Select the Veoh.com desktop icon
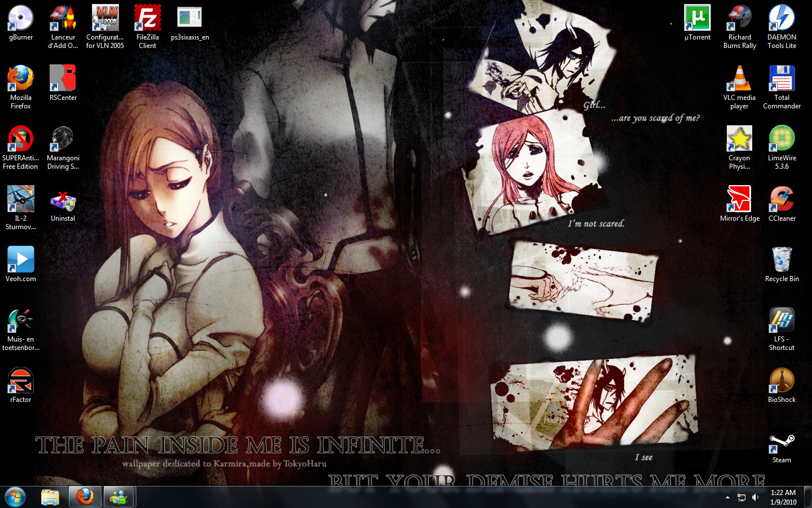812x508 pixels. (x=21, y=264)
